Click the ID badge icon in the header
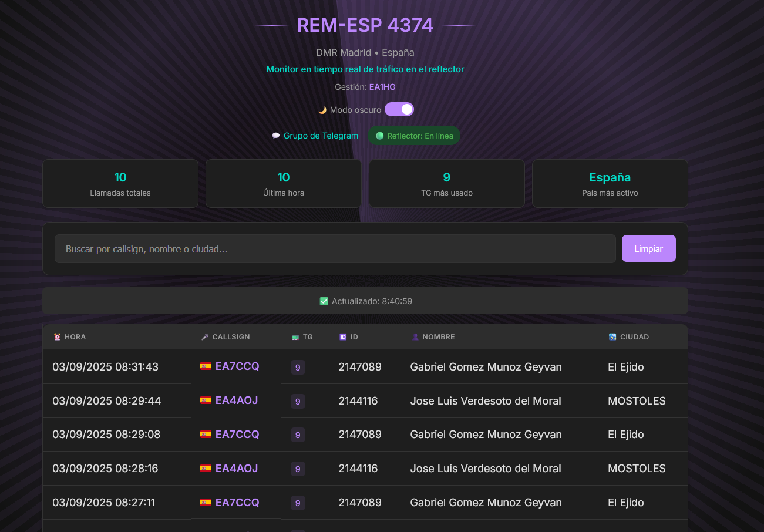The height and width of the screenshot is (532, 764). (343, 337)
